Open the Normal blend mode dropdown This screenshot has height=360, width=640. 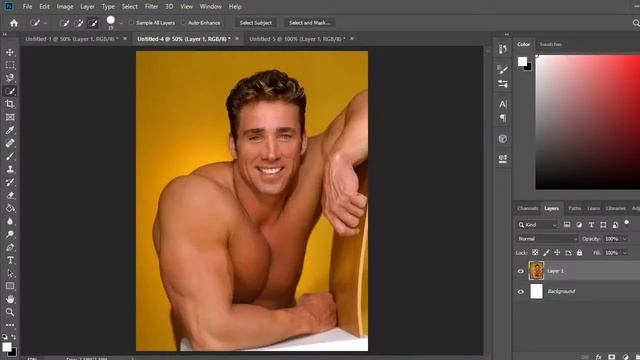click(x=547, y=239)
